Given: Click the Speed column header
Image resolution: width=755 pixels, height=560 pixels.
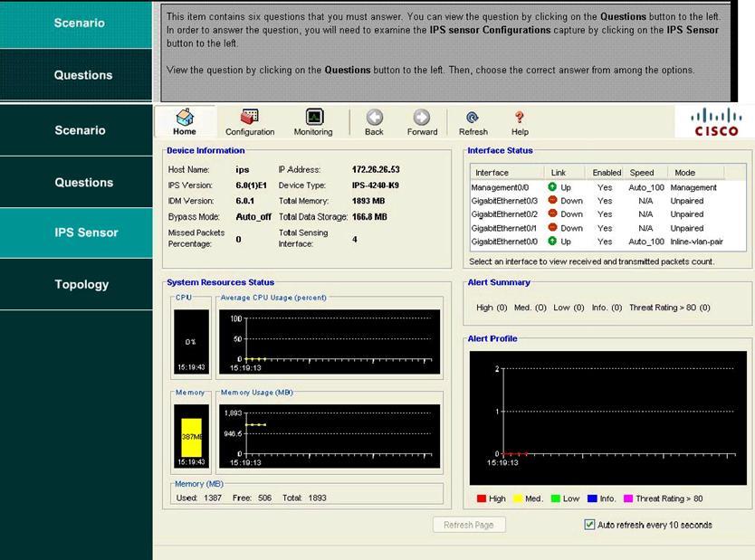Looking at the screenshot, I should (x=646, y=172).
